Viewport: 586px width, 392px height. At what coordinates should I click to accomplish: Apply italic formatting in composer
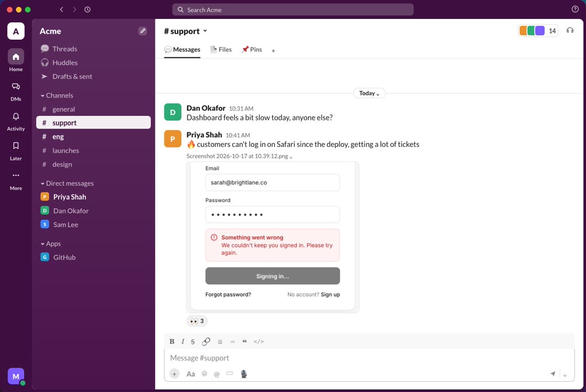tap(183, 341)
